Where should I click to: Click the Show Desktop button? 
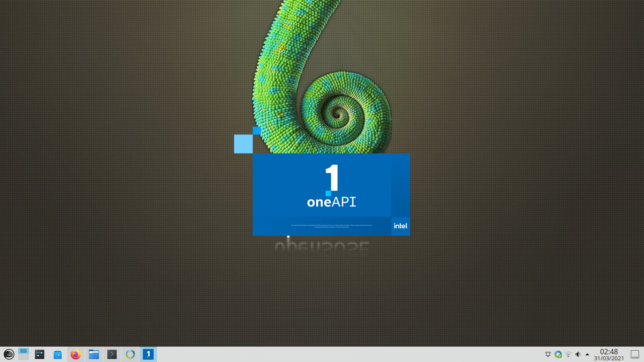[635, 354]
